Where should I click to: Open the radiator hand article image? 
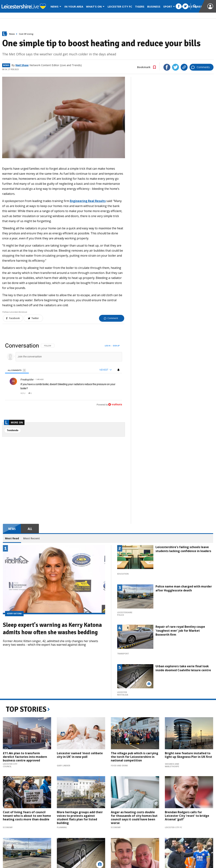coord(63,117)
